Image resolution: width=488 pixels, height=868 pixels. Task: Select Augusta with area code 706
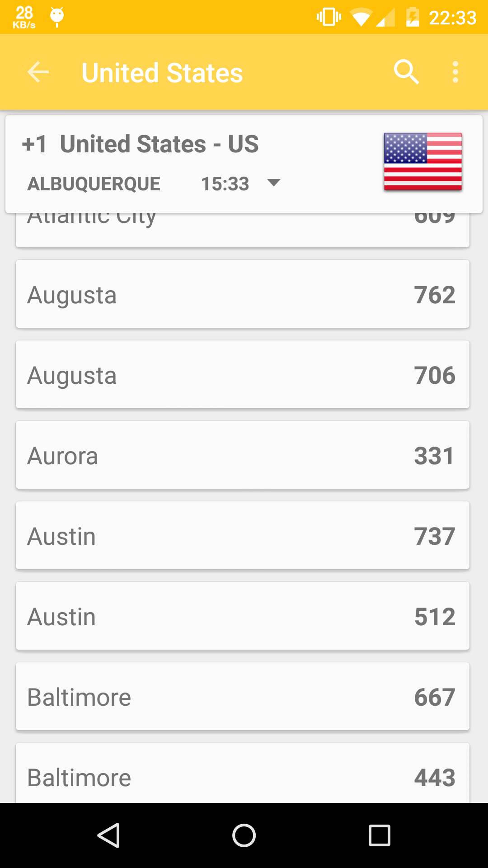click(243, 374)
